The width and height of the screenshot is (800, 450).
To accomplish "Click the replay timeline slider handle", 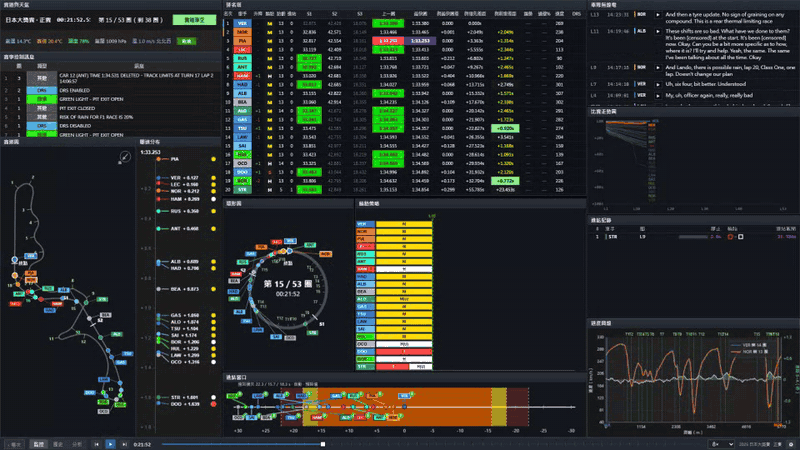I will 322,444.
